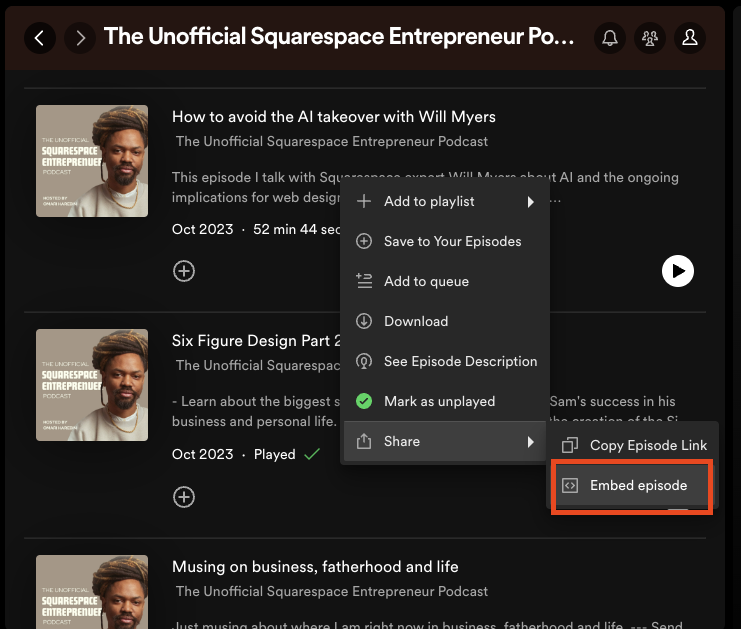The height and width of the screenshot is (629, 741).
Task: Click 'Oct 2023' under Six Figure Design
Action: tap(203, 454)
